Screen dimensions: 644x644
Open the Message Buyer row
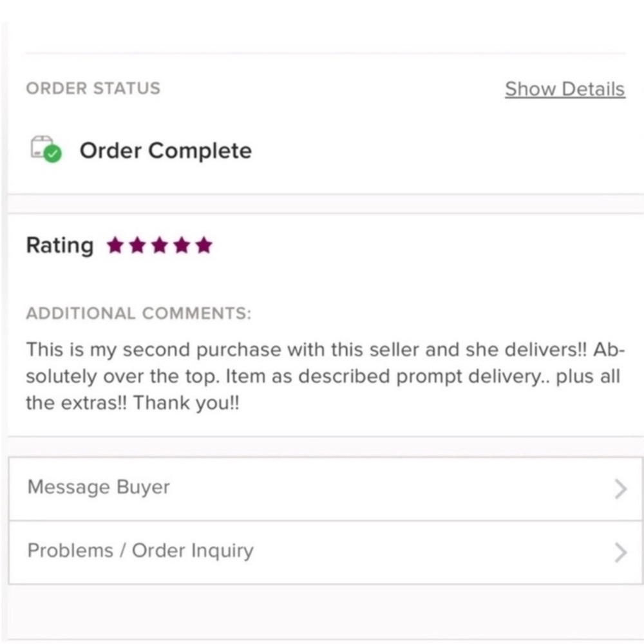tap(99, 488)
